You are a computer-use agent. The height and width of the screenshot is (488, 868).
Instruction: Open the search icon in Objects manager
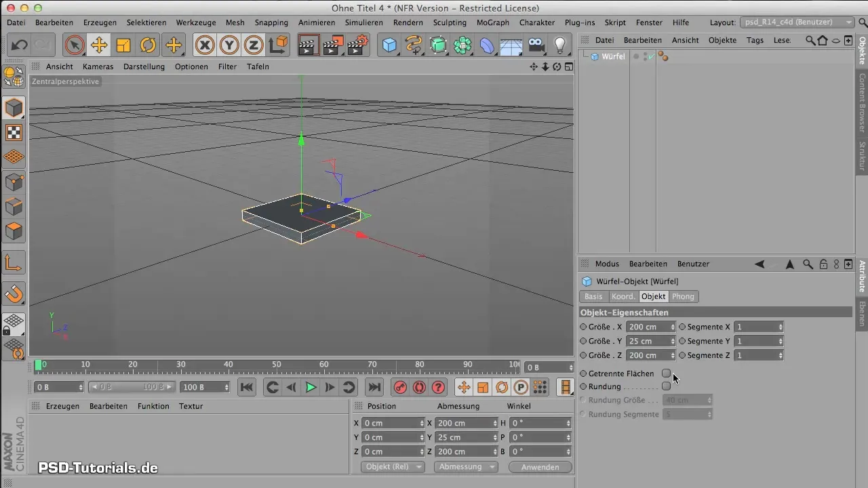[810, 40]
